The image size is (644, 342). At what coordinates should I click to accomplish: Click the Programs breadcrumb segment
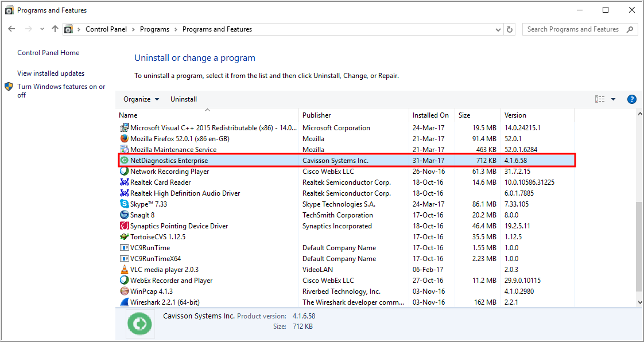pos(154,29)
